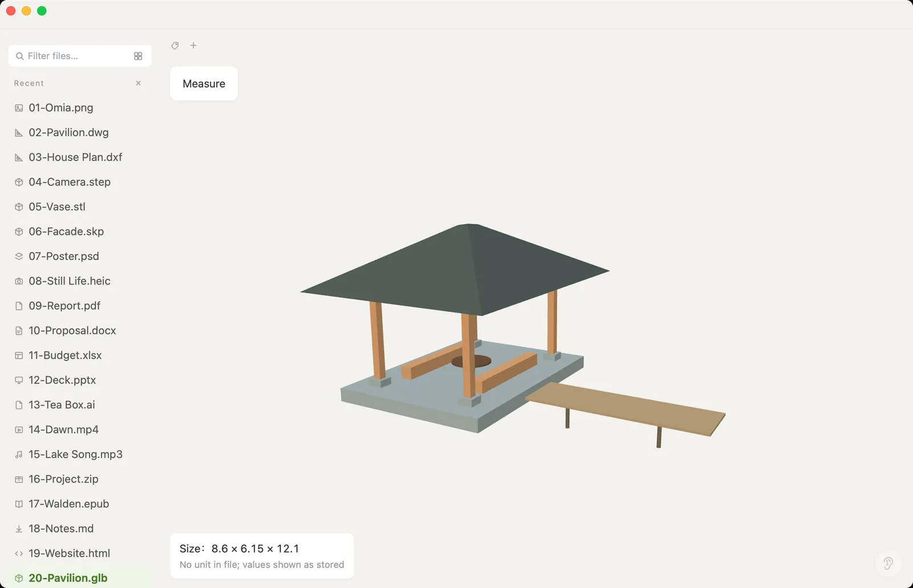Open 03-House Plan.dxf
This screenshot has width=913, height=588.
point(75,157)
